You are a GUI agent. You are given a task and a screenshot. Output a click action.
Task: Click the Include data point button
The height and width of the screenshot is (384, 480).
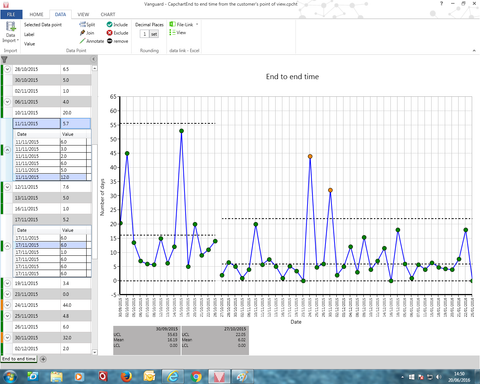(x=117, y=24)
